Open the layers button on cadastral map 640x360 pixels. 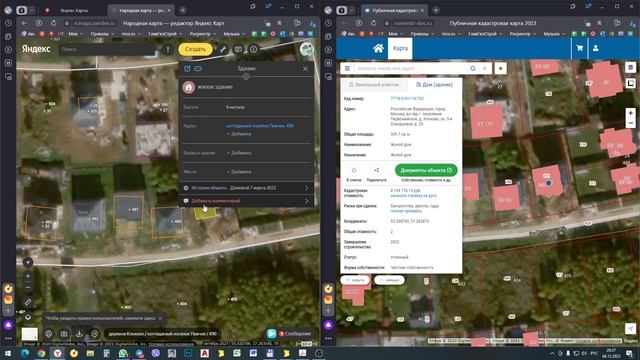point(630,67)
